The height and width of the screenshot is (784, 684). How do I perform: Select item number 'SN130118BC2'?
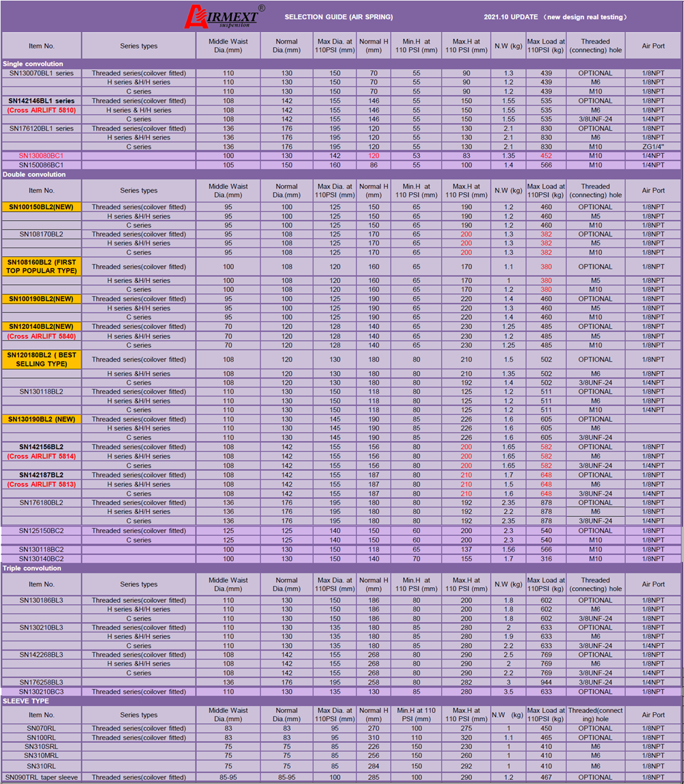pyautogui.click(x=42, y=550)
